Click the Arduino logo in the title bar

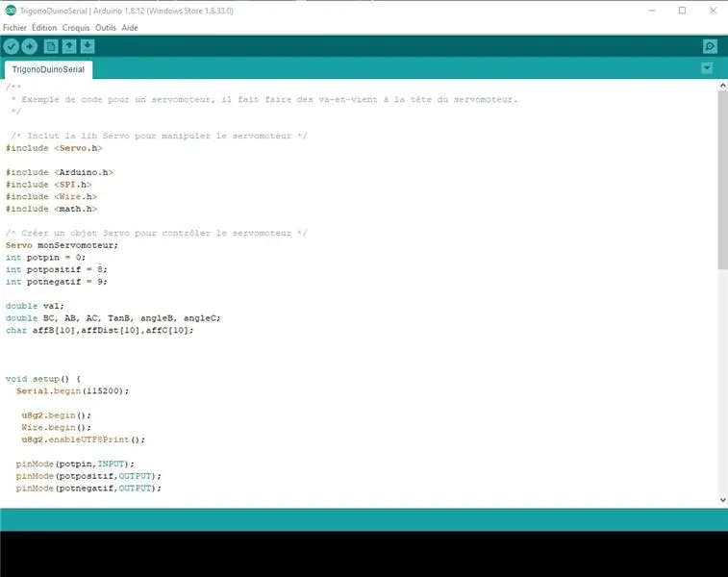[x=11, y=11]
